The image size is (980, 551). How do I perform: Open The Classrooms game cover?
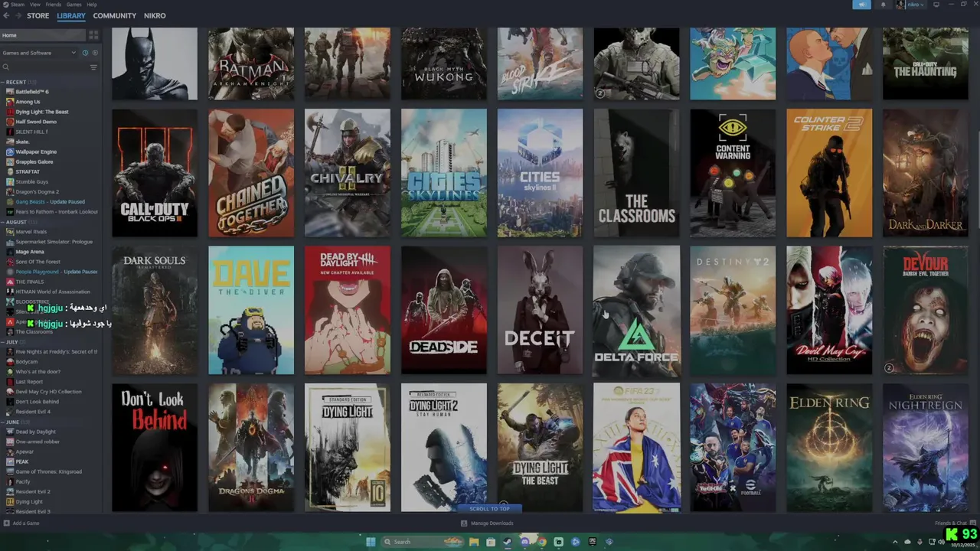tap(636, 173)
